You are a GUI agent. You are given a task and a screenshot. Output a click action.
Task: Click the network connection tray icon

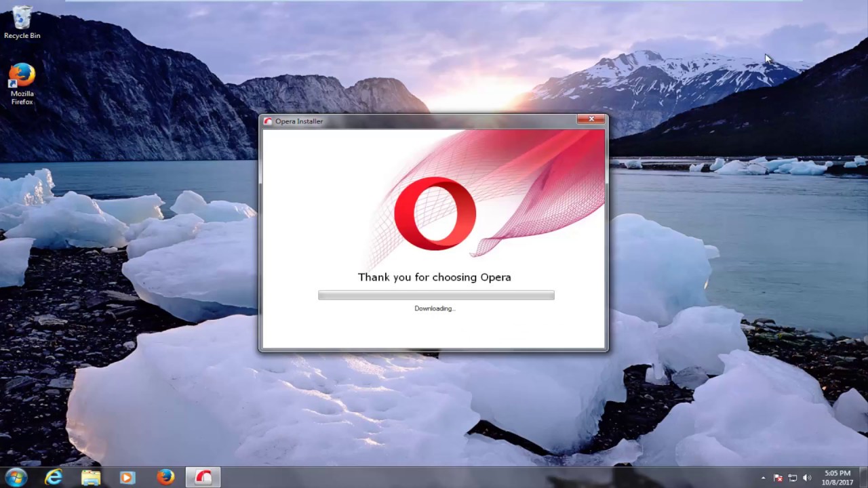point(792,478)
